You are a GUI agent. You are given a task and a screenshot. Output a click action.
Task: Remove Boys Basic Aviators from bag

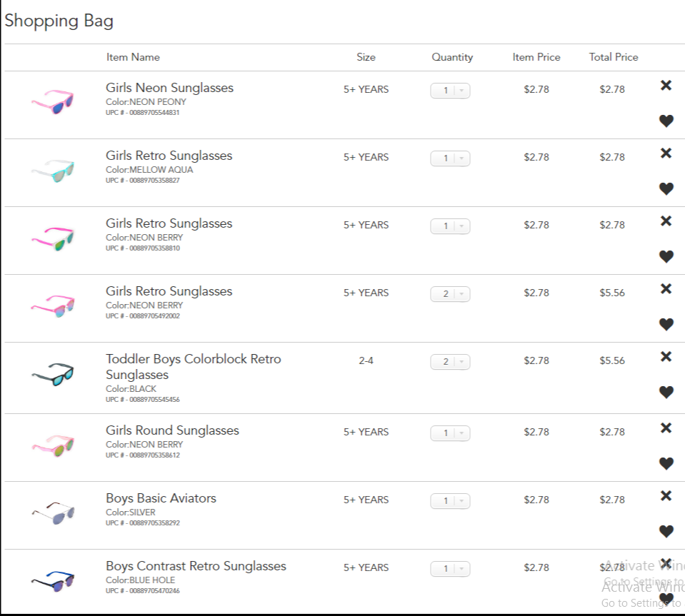click(666, 496)
